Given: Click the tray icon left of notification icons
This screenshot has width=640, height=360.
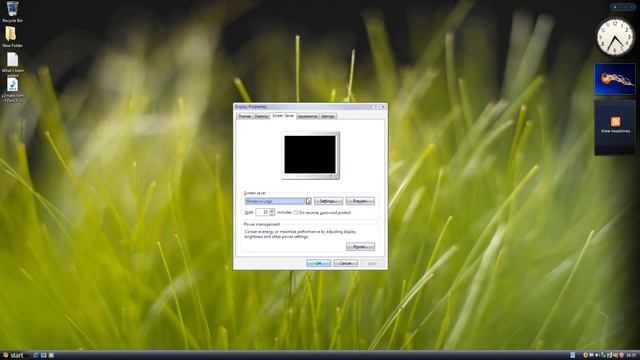Looking at the screenshot, I should 573,355.
